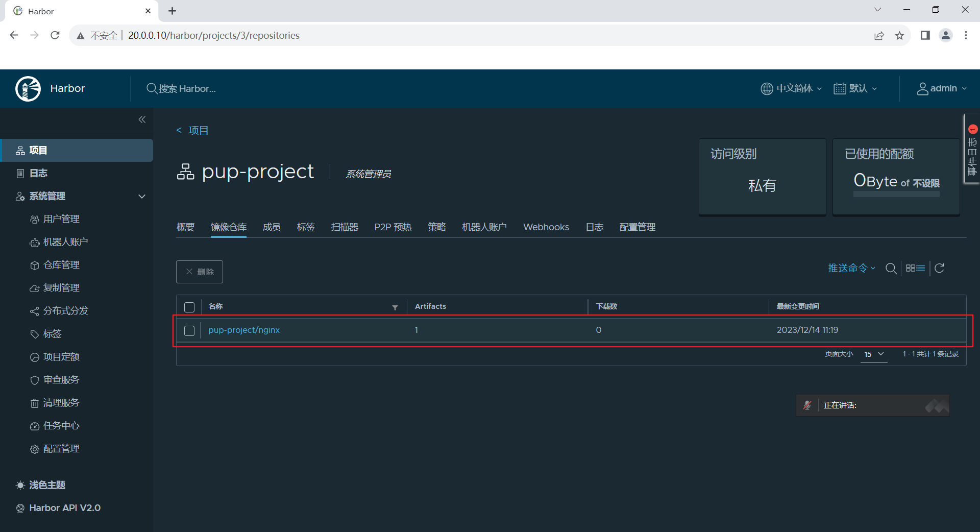Switch to the 概要 tab
The image size is (980, 532).
[185, 227]
